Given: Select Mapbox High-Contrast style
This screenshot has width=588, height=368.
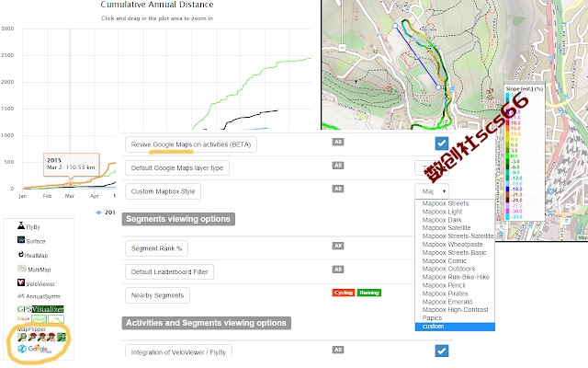Looking at the screenshot, I should (456, 309).
